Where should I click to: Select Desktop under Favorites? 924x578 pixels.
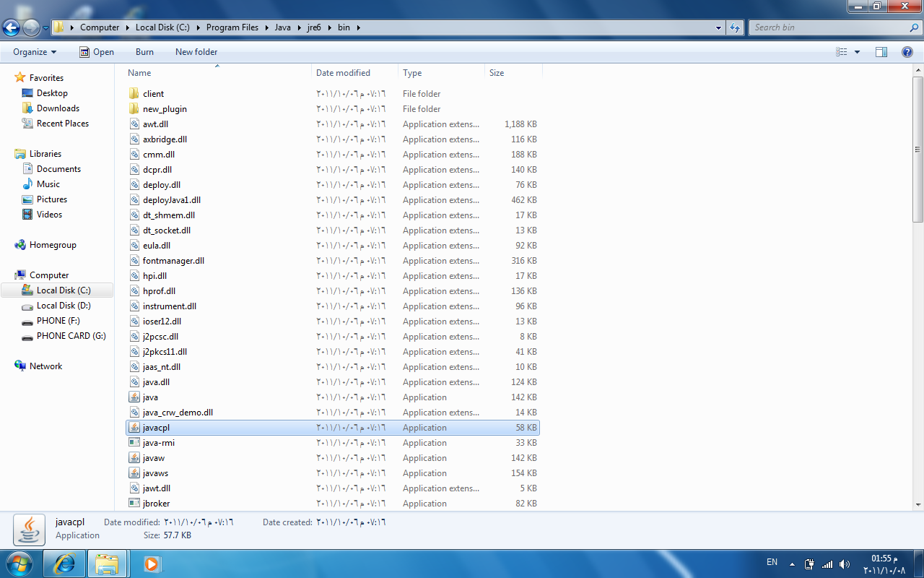pyautogui.click(x=52, y=93)
